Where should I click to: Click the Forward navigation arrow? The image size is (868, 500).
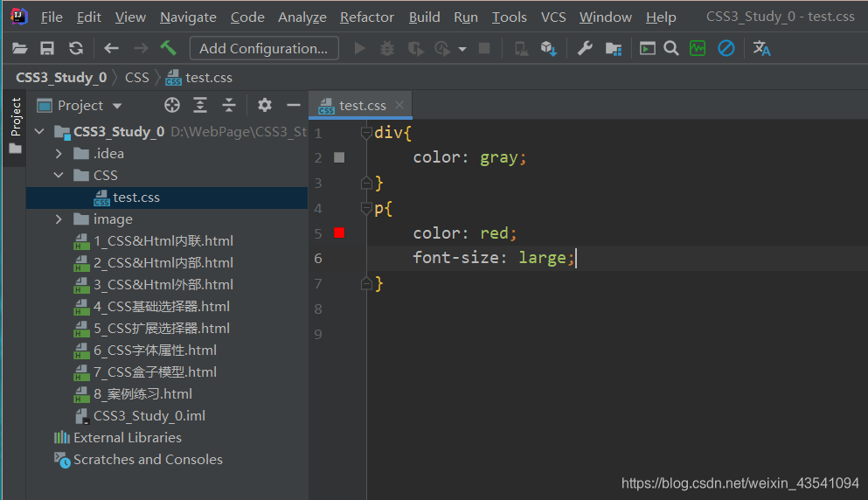141,49
